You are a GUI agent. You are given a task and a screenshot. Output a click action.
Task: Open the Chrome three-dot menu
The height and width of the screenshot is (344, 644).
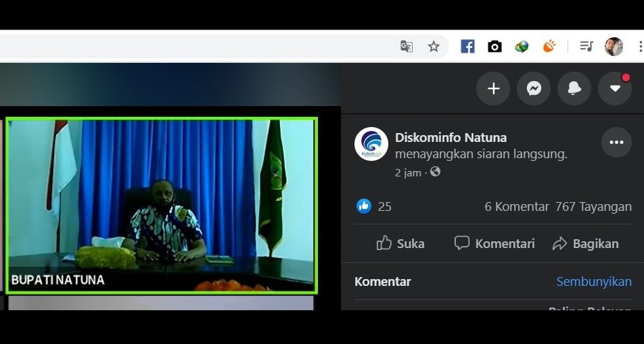pos(641,47)
